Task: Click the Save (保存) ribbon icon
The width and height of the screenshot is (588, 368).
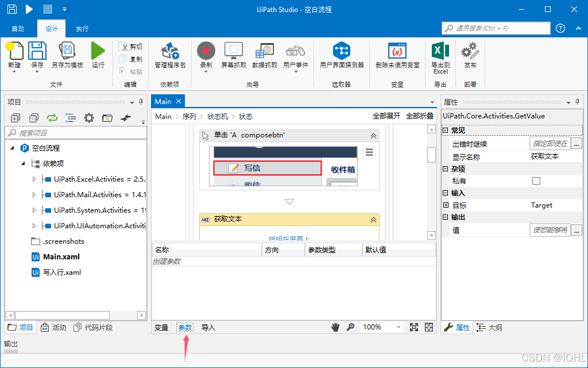Action: pos(37,51)
